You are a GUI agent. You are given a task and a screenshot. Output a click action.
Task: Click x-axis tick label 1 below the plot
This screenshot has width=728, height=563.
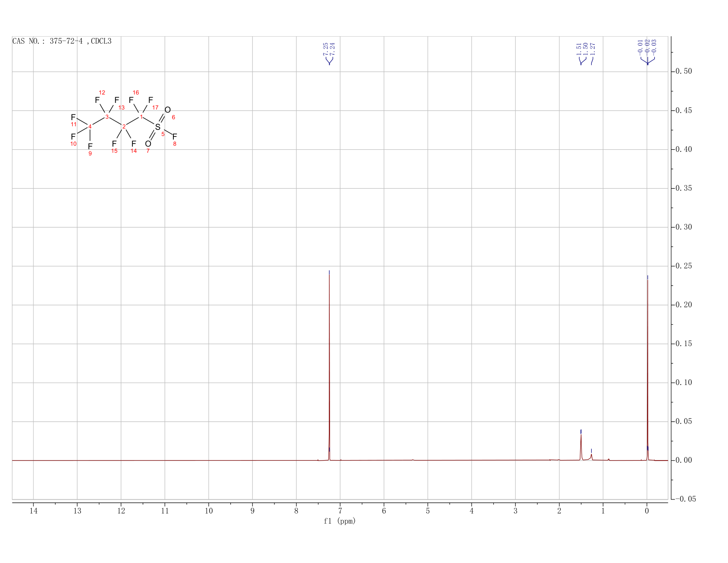coord(603,511)
